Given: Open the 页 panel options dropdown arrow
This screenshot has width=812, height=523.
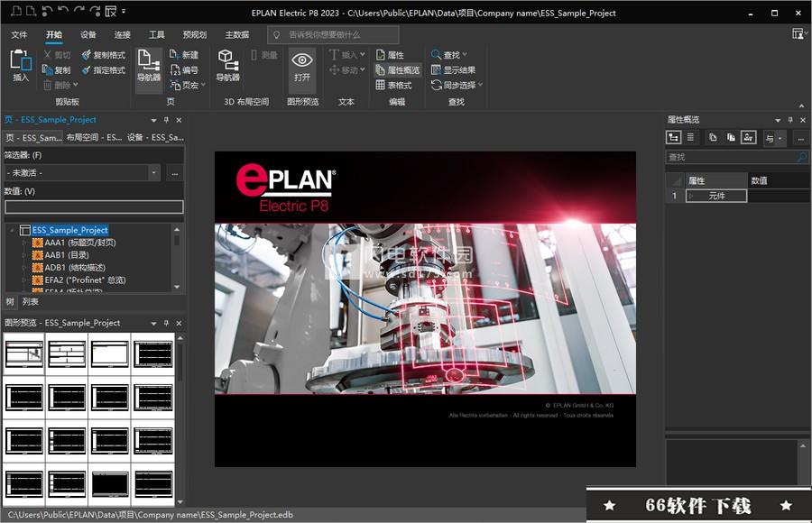Looking at the screenshot, I should pos(153,120).
